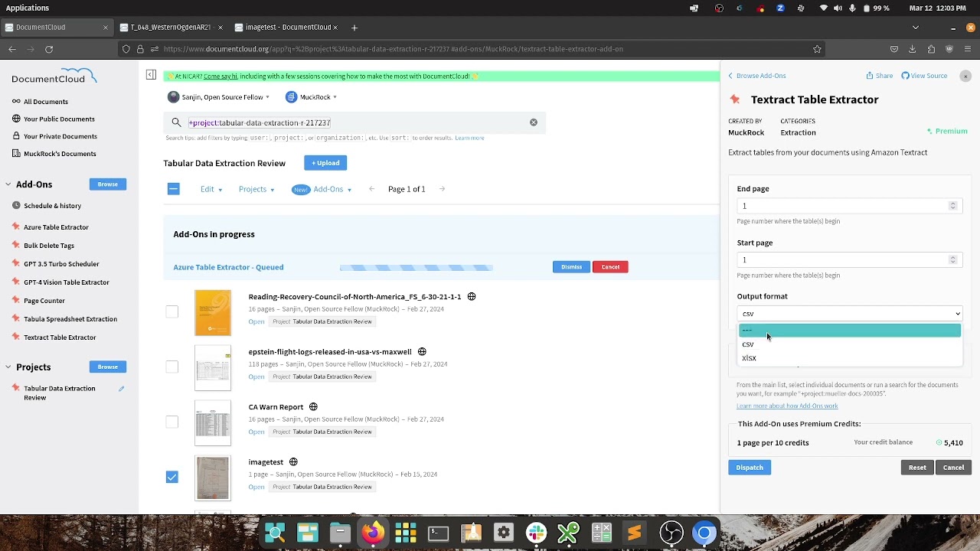Screen dimensions: 980x551
Task: Click Reset in add-on panel
Action: click(x=917, y=468)
